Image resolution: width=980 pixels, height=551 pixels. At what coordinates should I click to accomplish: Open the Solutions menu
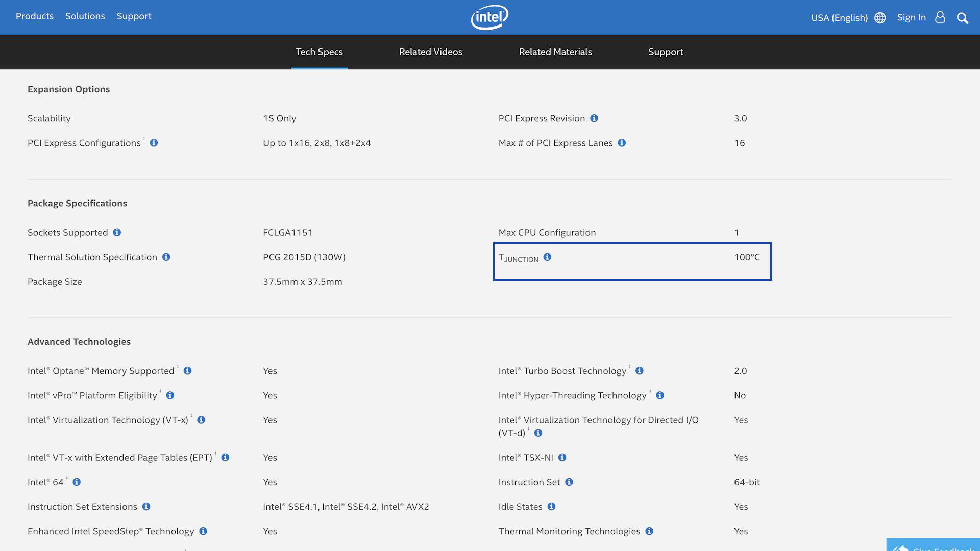pos(85,16)
